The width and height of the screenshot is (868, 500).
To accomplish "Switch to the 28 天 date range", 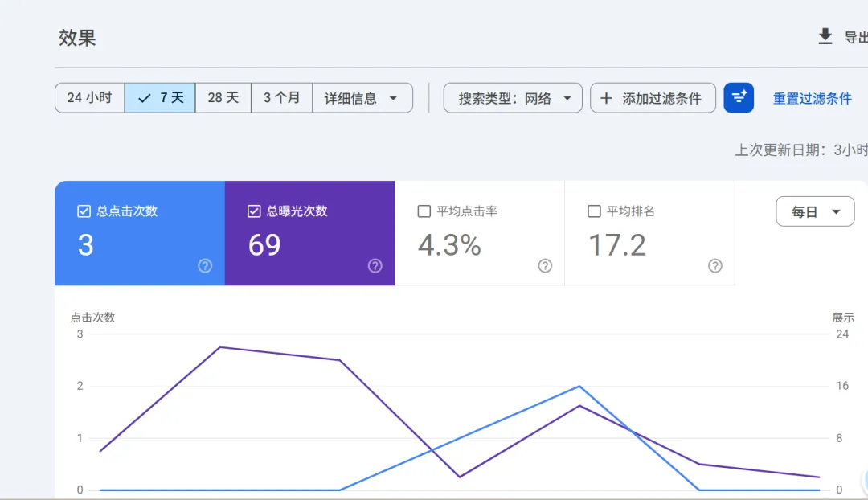I will click(223, 98).
